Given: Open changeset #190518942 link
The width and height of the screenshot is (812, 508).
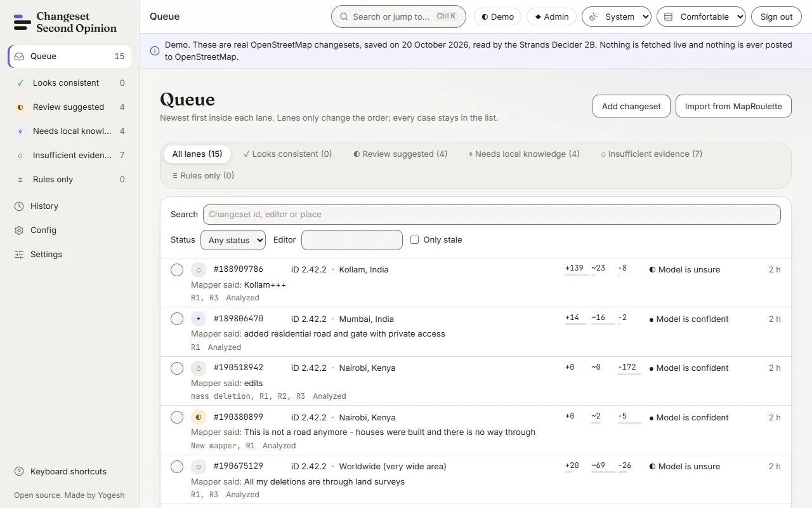Looking at the screenshot, I should [x=239, y=368].
